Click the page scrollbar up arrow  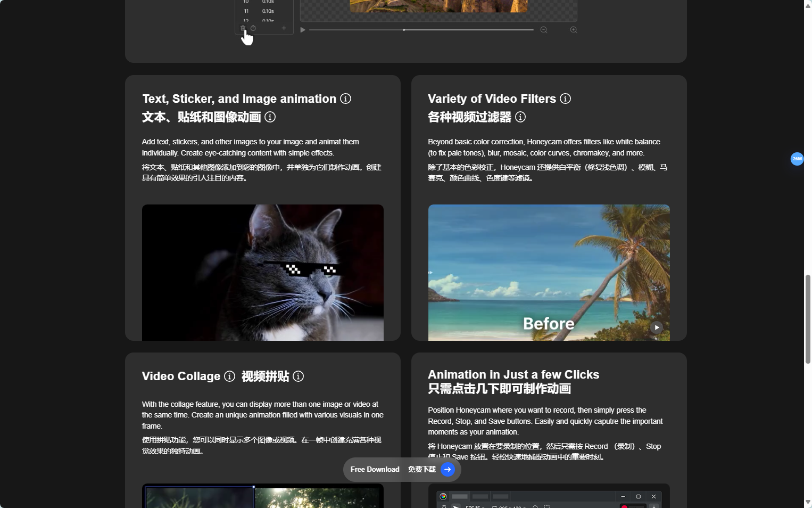(808, 5)
